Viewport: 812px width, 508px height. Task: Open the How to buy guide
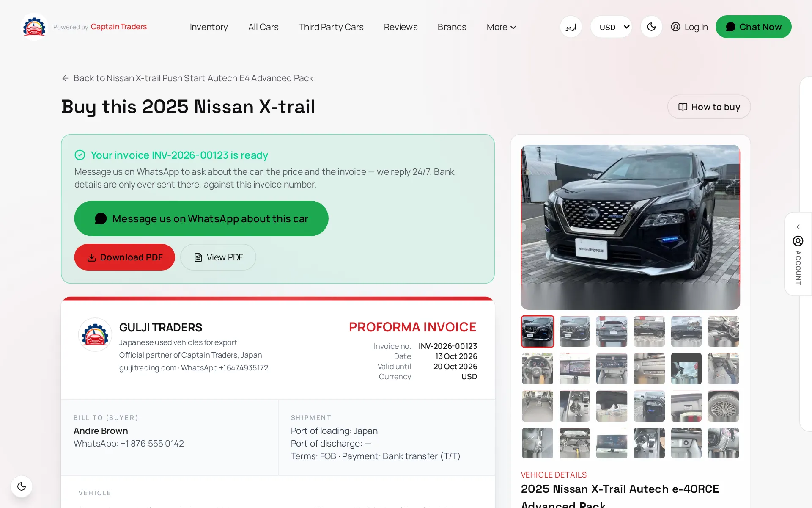[709, 107]
